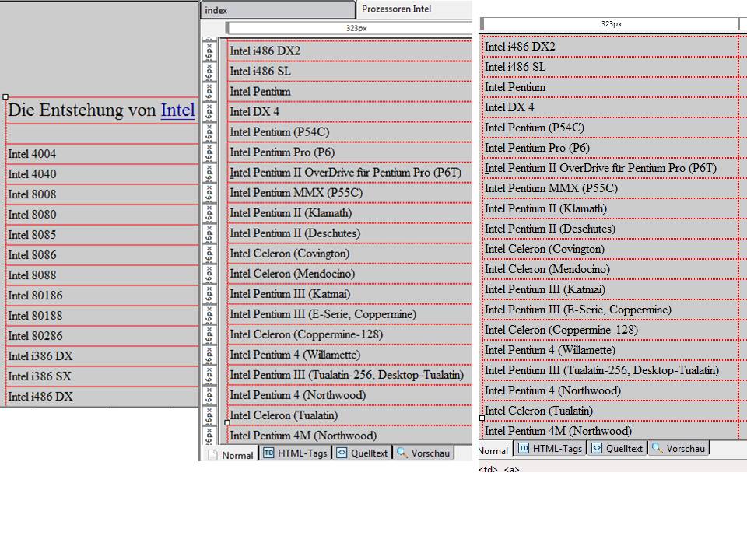Click "Intel Pentium MMX (P55C)" in the middle editor pane

[296, 193]
